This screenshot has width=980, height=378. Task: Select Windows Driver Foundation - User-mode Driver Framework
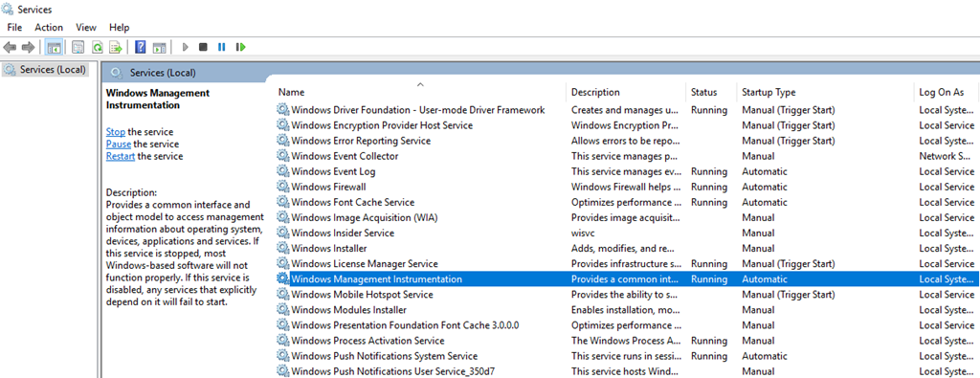pyautogui.click(x=418, y=110)
